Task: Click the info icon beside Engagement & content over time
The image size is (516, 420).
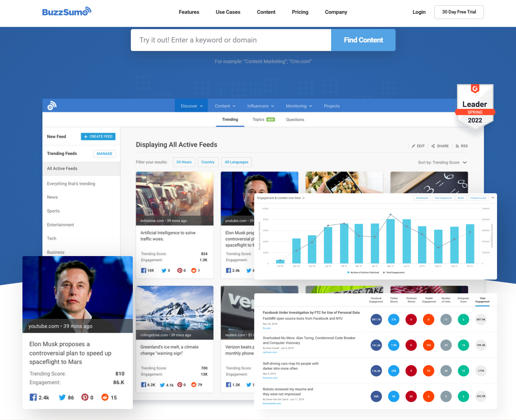Action: (x=304, y=198)
